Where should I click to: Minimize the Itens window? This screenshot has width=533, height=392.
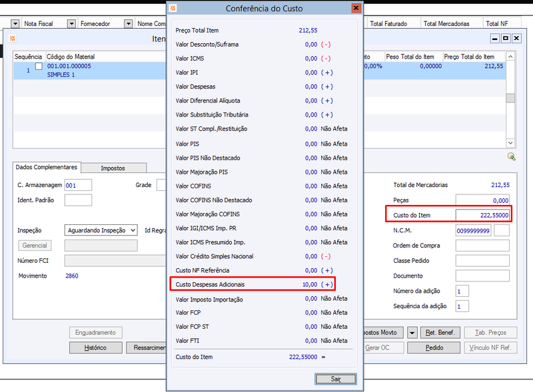point(495,39)
